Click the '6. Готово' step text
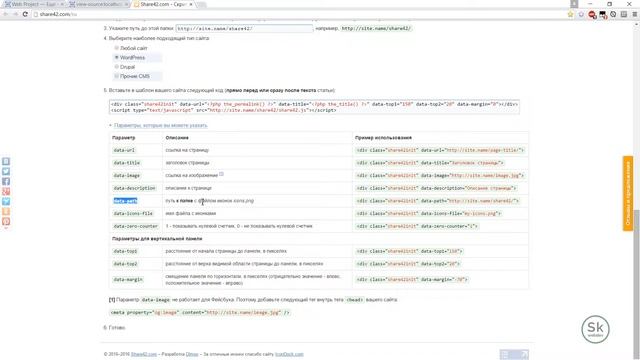640x360 pixels. 115,328
